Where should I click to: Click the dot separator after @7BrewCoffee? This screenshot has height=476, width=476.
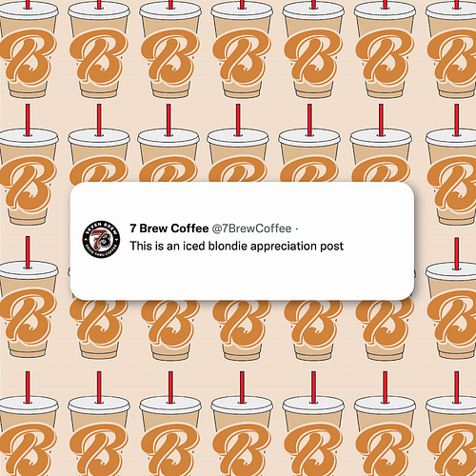point(297,228)
